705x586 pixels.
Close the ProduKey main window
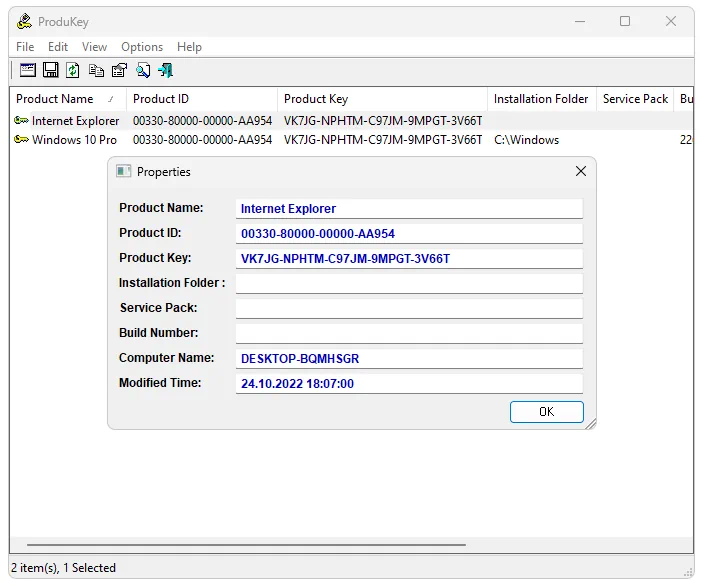coord(671,21)
